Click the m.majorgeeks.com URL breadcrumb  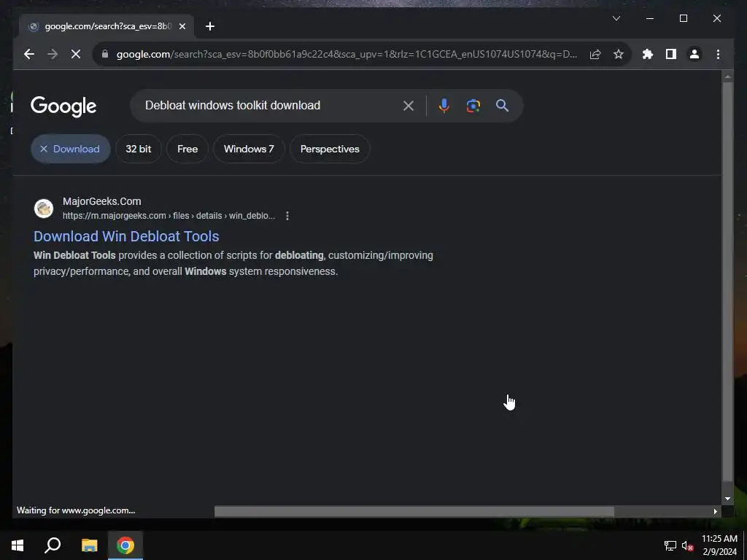coord(169,216)
